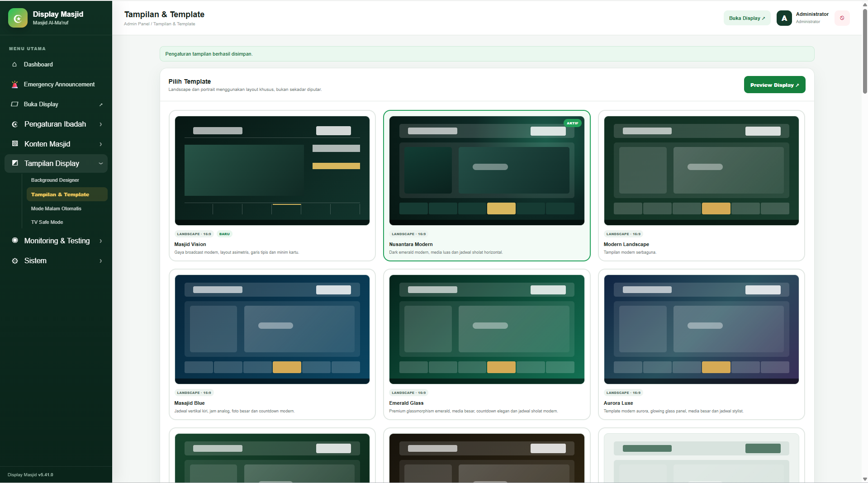Click the Masjid Vision title text
Screen dimensions: 868x483
tap(190, 244)
